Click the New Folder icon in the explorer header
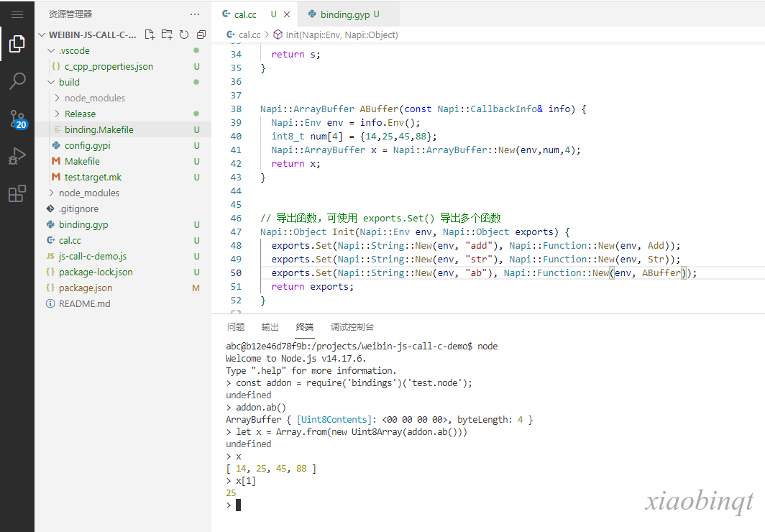The image size is (765, 532). click(167, 35)
